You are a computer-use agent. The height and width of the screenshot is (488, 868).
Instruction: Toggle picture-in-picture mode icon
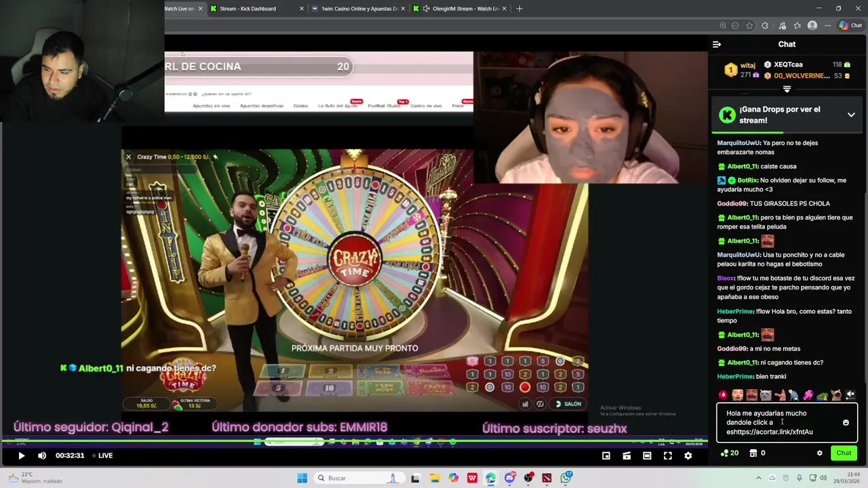(606, 455)
